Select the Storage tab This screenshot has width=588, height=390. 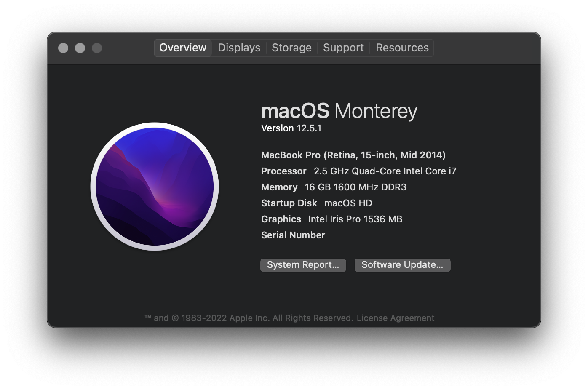point(291,48)
